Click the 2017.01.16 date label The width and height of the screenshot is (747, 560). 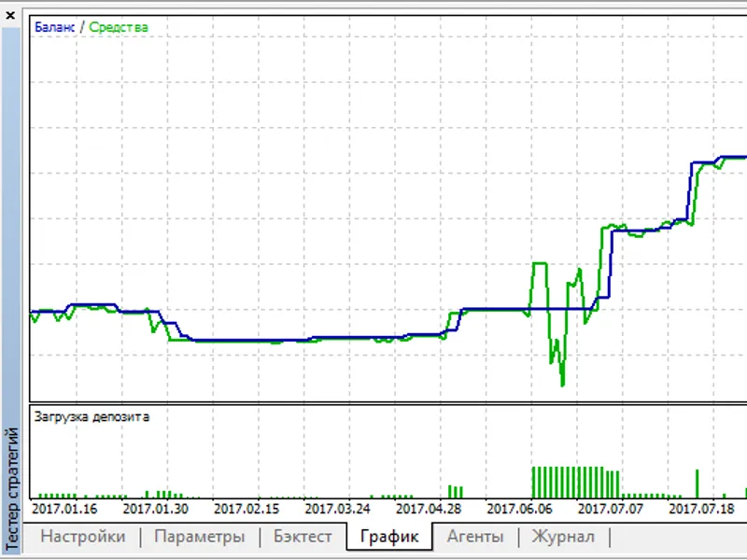click(64, 509)
